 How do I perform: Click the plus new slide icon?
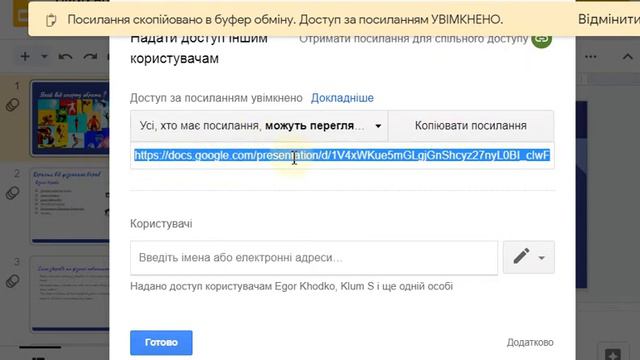pyautogui.click(x=25, y=56)
